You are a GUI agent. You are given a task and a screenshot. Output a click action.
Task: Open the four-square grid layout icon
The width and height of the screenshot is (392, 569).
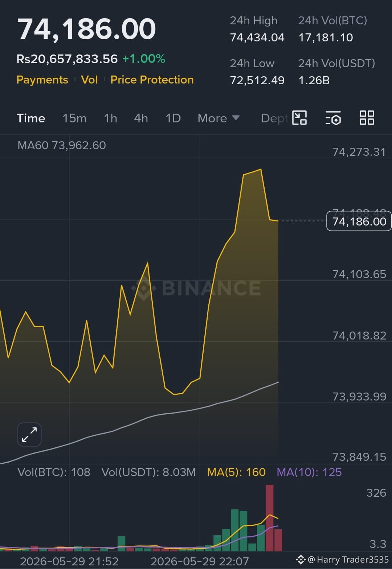(367, 118)
